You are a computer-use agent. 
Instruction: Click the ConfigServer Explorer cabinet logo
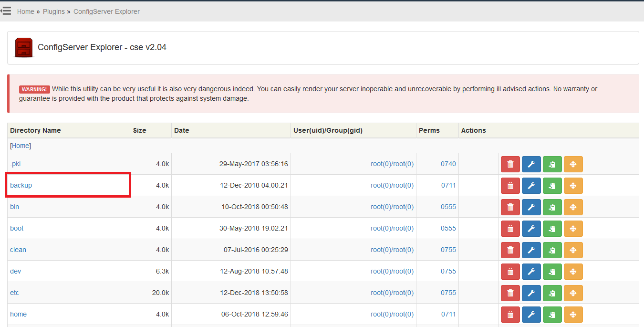tap(24, 48)
